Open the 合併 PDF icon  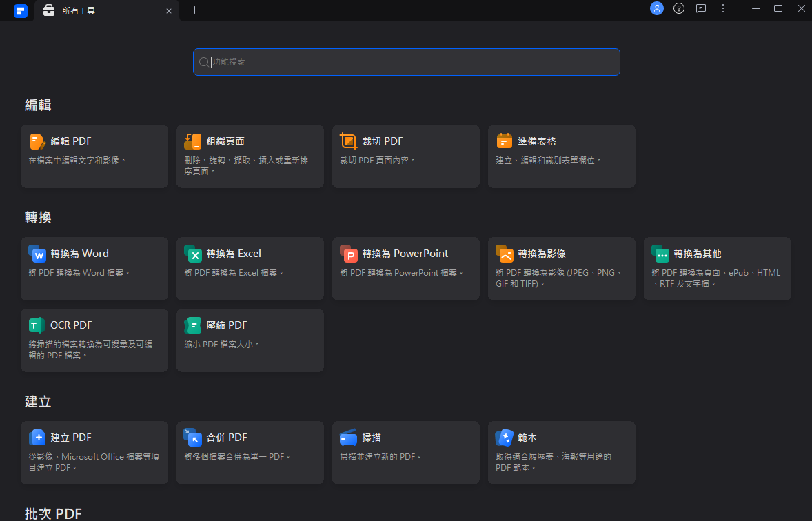point(192,438)
